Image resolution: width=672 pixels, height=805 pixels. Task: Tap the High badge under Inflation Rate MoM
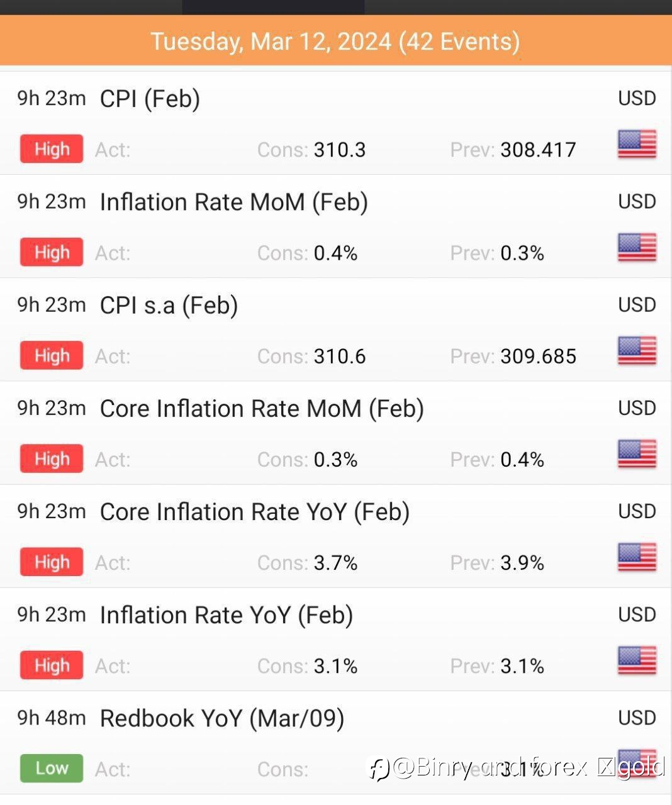[x=52, y=252]
